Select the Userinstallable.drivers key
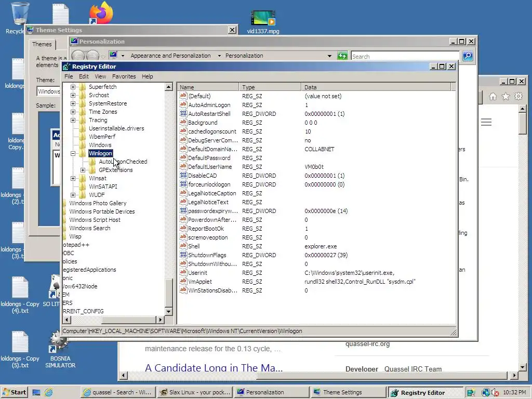532x399 pixels. click(116, 128)
